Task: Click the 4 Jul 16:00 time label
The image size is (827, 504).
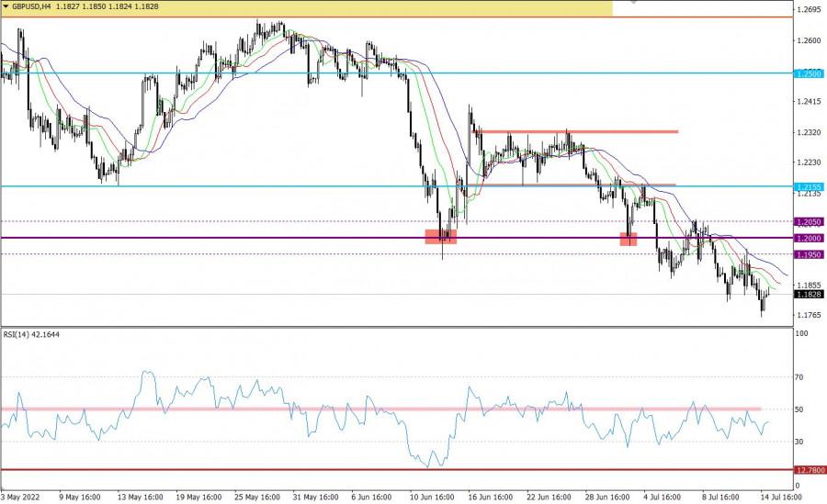Action: [662, 498]
